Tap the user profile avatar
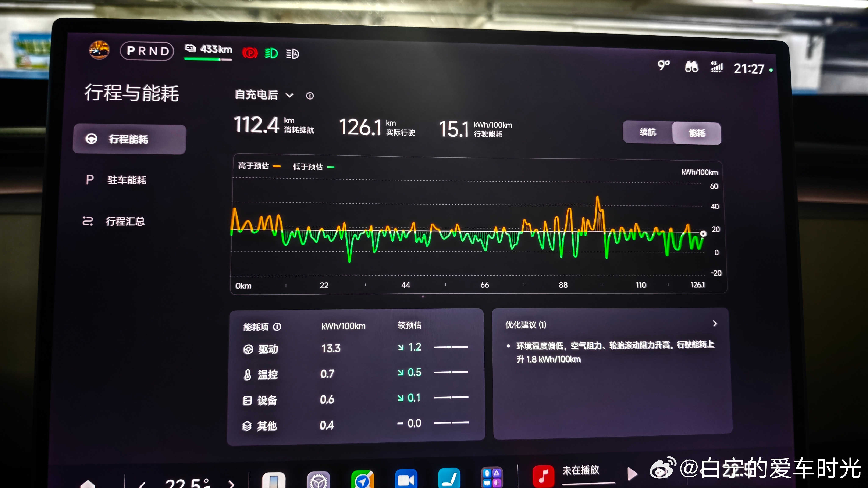868x488 pixels. tap(99, 50)
